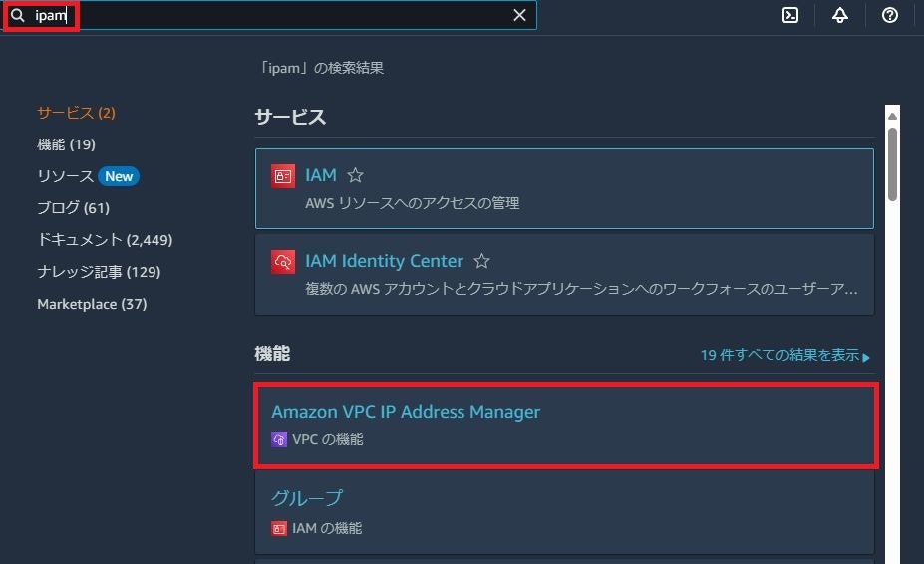Select ブログ (61) filter
The height and width of the screenshot is (564, 924).
coord(73,208)
